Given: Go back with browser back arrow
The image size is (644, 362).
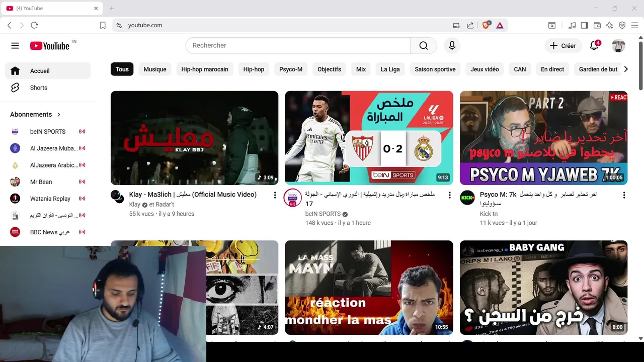Looking at the screenshot, I should pos(9,25).
